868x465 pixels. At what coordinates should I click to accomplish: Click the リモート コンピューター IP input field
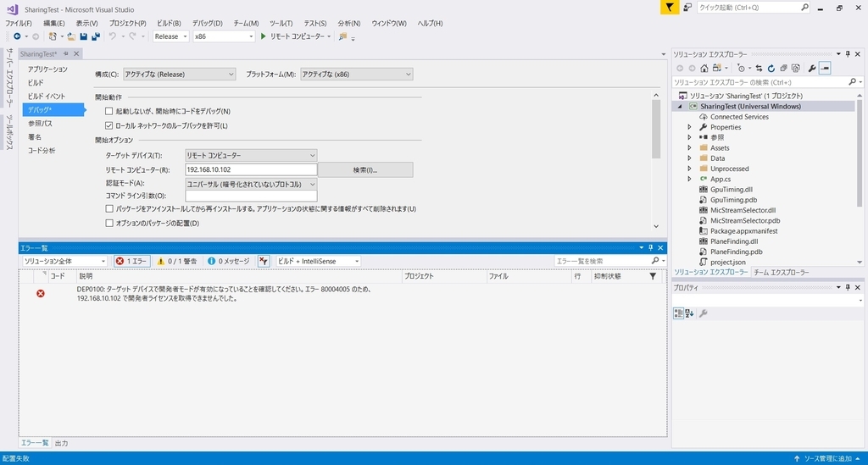coord(251,169)
